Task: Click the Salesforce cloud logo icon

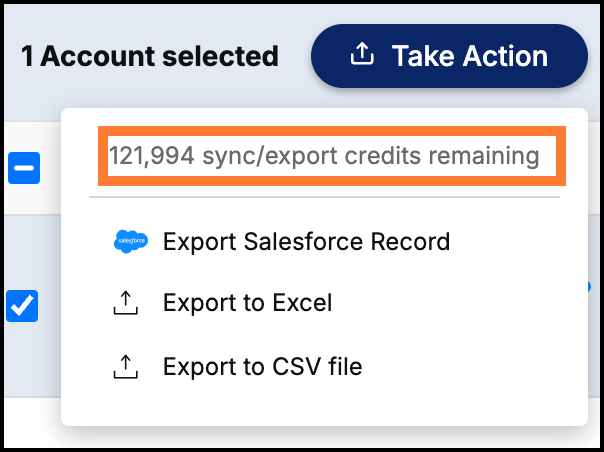Action: tap(131, 241)
